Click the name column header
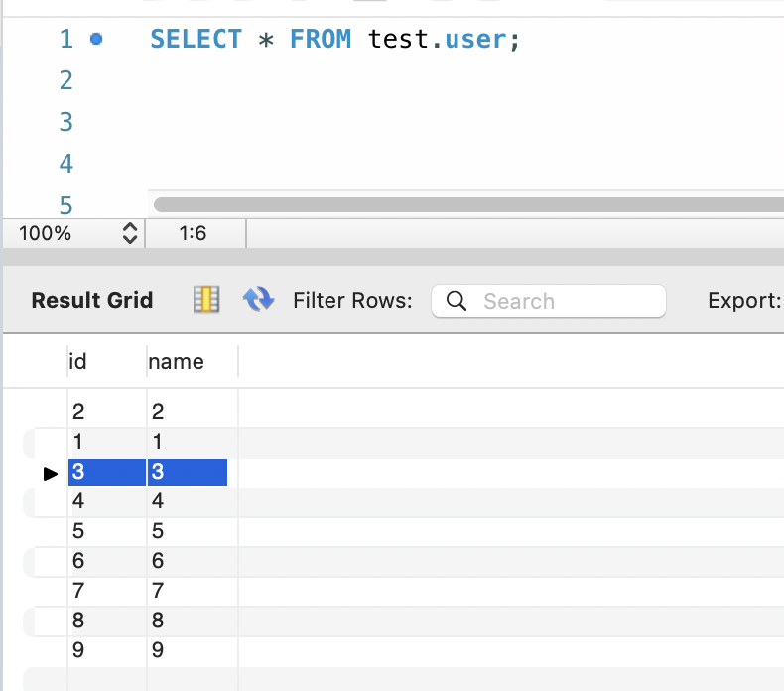 [177, 362]
